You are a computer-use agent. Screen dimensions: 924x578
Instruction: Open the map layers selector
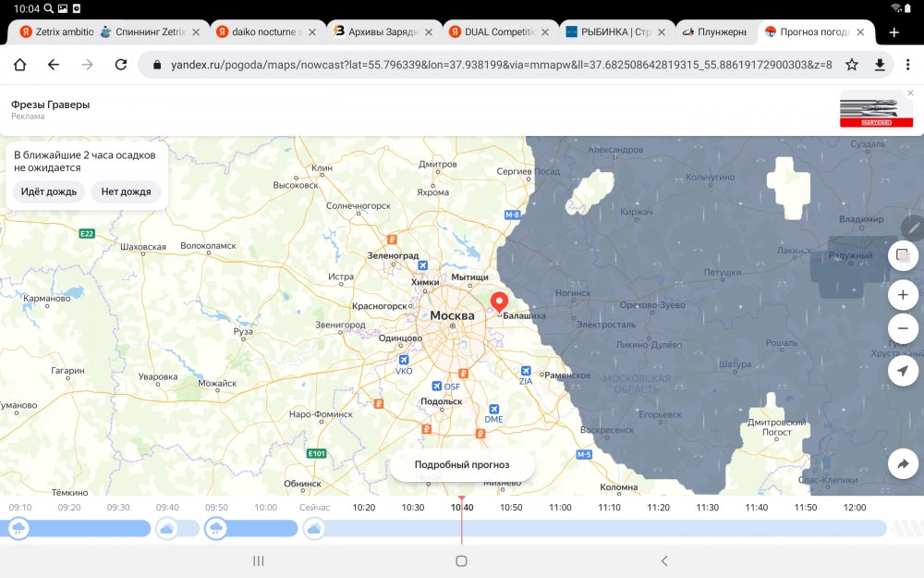[x=903, y=255]
